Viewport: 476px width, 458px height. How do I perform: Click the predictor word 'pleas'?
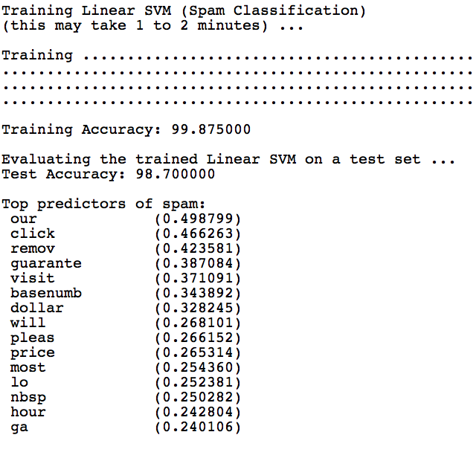[x=33, y=338]
